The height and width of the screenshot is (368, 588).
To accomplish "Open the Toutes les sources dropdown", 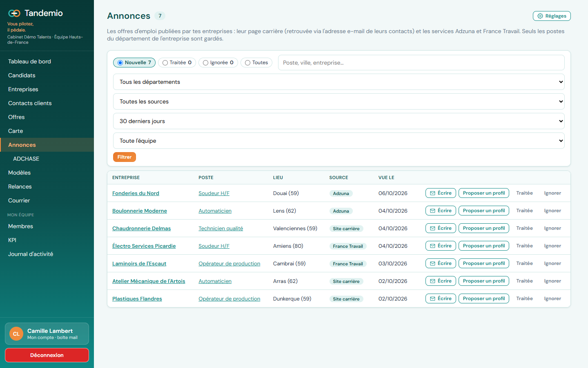I will pyautogui.click(x=339, y=101).
